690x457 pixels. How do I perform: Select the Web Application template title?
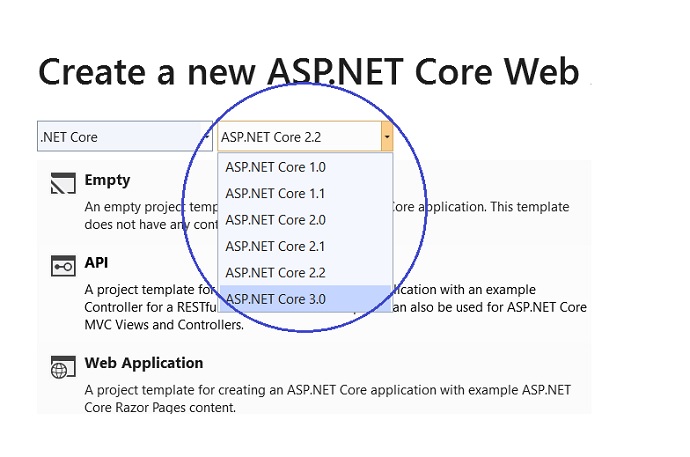click(x=144, y=363)
